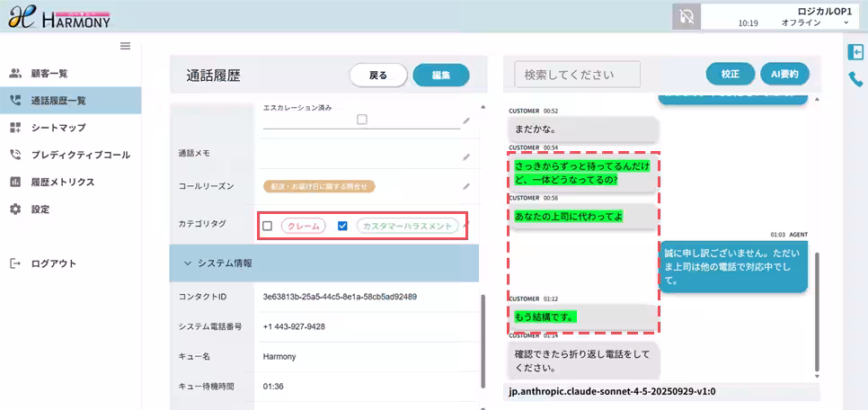Collapse the システム情報 section
This screenshot has width=868, height=410.
click(x=188, y=263)
